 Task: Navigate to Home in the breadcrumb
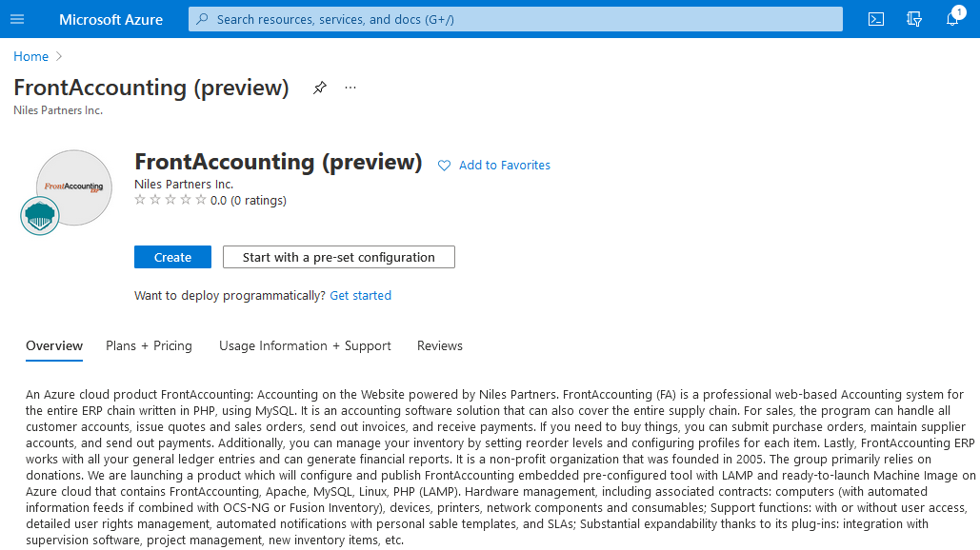pos(30,57)
